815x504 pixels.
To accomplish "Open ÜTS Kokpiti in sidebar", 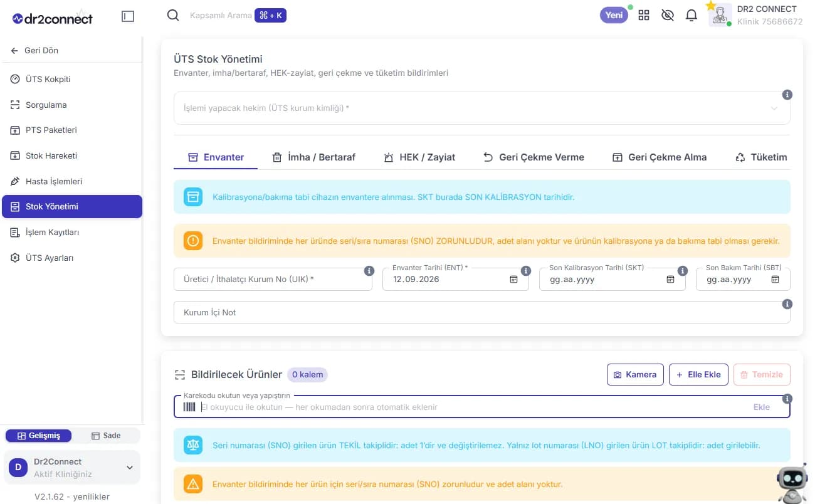I will [72, 79].
